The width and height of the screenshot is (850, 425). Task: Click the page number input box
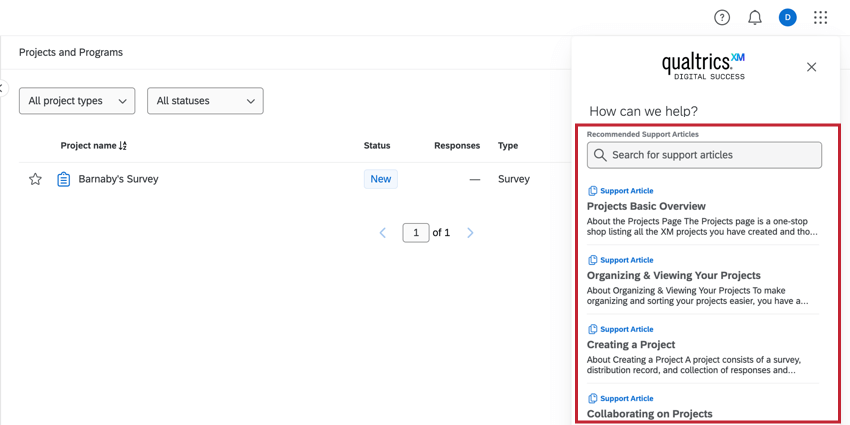pyautogui.click(x=416, y=233)
